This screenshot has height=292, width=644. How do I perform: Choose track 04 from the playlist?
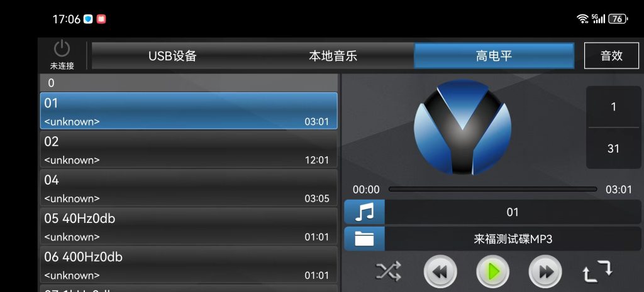coord(189,188)
